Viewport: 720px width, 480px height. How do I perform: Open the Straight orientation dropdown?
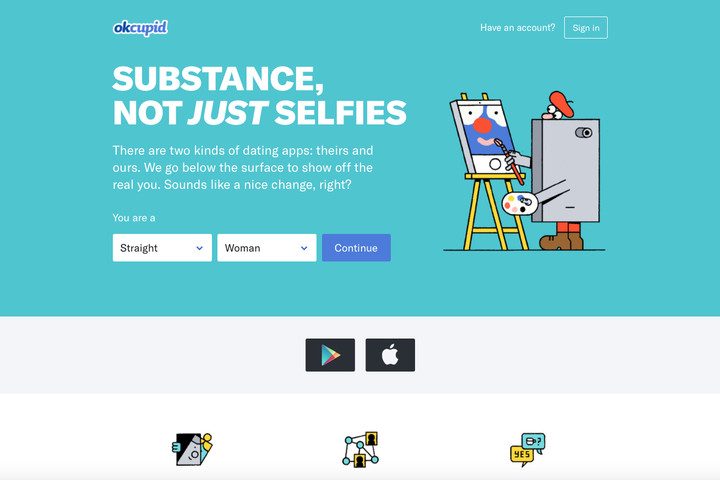(x=162, y=248)
